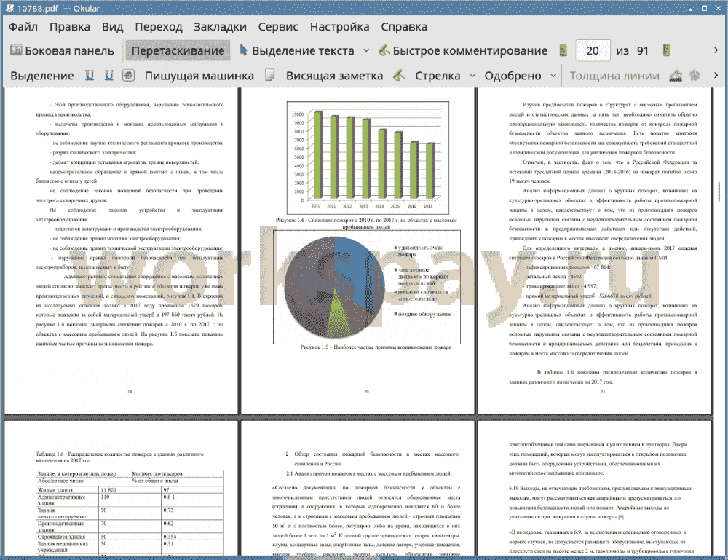Viewport: 728px width, 560px height.
Task: Open the Справка menu
Action: coord(404,27)
